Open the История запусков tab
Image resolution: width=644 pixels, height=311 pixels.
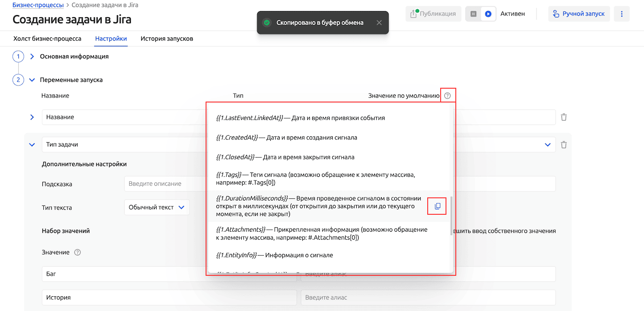pos(167,39)
